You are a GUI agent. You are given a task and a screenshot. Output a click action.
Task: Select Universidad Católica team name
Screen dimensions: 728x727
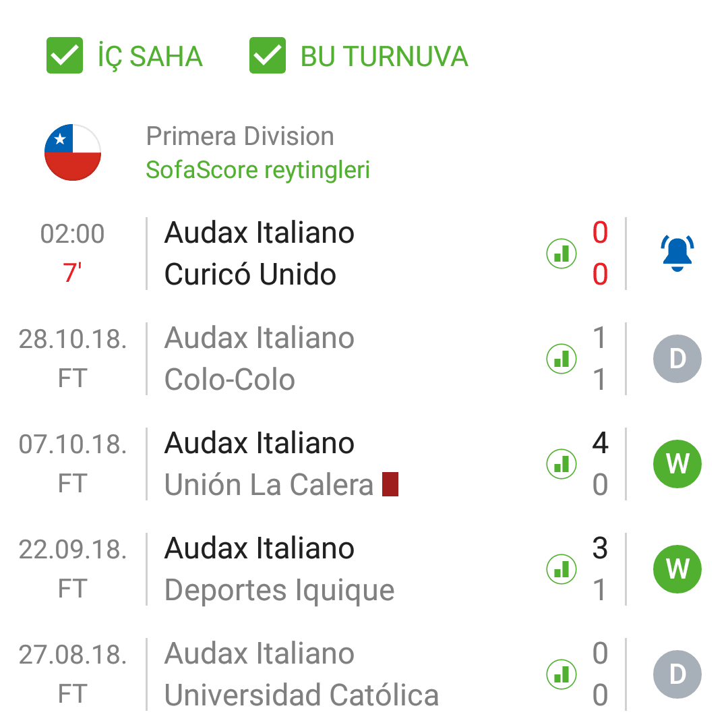point(301,695)
